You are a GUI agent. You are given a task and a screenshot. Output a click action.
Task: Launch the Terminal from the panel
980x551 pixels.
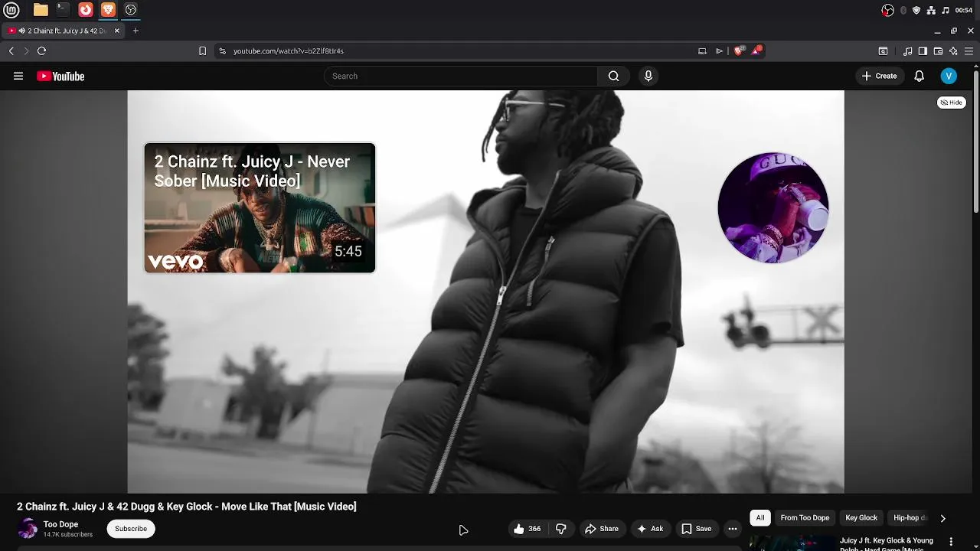tap(63, 10)
